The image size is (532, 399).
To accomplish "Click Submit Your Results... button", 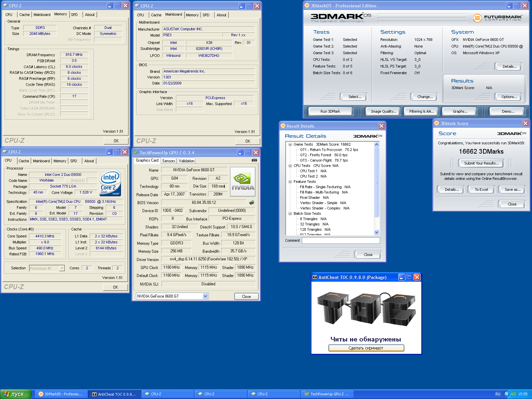I will point(481,163).
